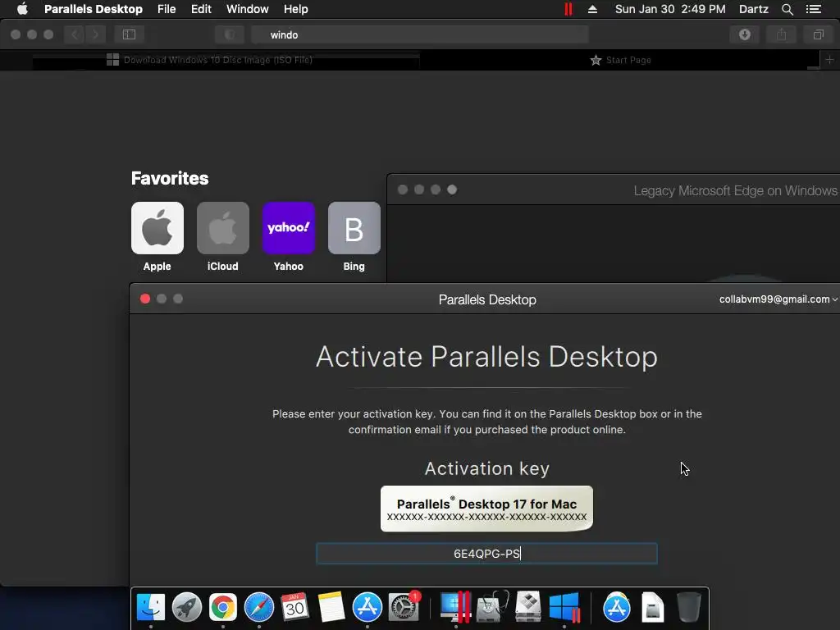Viewport: 840px width, 630px height.
Task: Click the Activation key label
Action: (486, 468)
